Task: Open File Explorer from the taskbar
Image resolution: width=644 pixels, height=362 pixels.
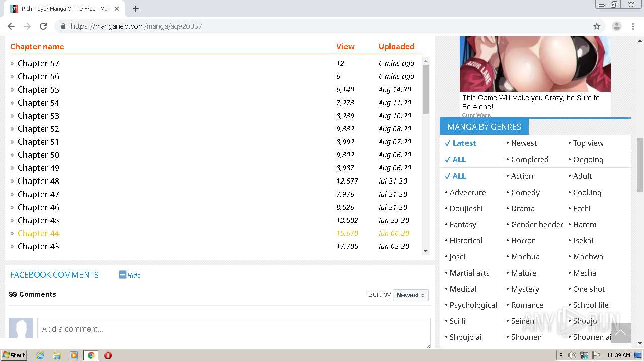Action: [x=57, y=355]
